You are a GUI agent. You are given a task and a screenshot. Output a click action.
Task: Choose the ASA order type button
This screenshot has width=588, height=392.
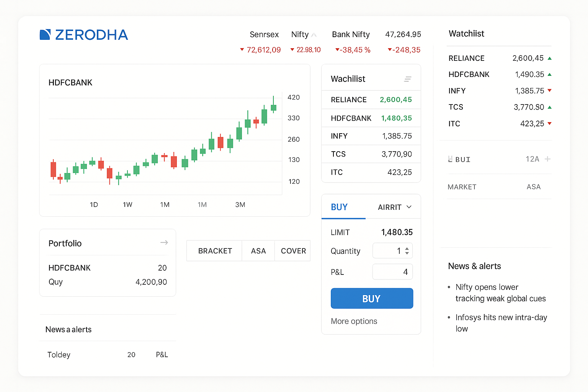258,251
